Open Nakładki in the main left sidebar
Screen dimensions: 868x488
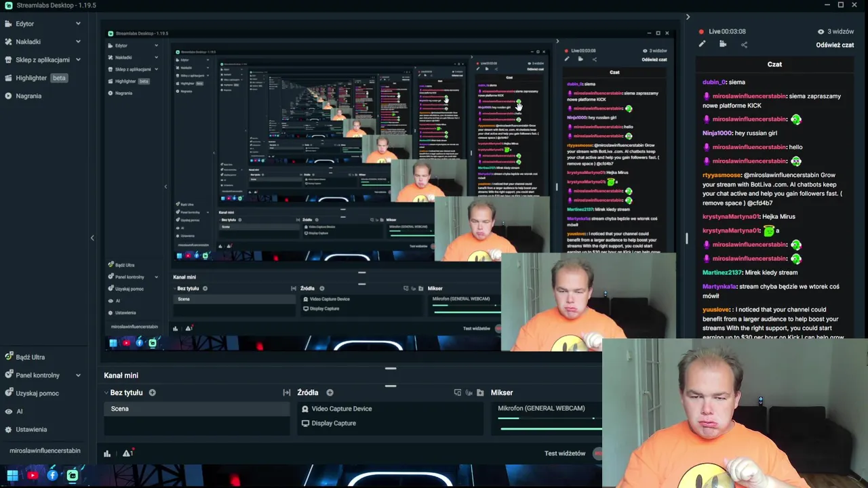coord(28,41)
